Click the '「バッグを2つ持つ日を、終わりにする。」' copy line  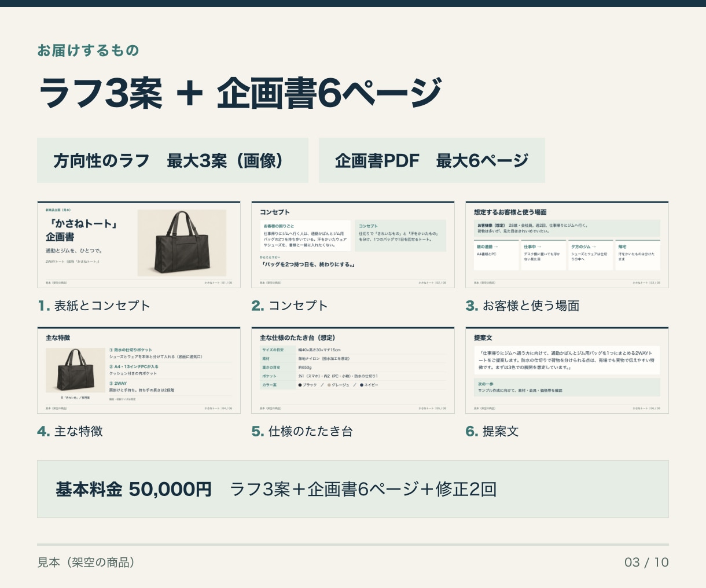point(307,264)
